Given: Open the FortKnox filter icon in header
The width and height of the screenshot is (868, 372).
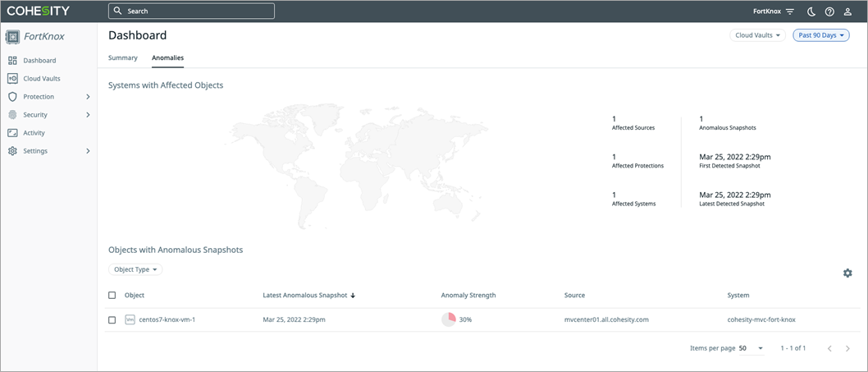Looking at the screenshot, I should 790,11.
